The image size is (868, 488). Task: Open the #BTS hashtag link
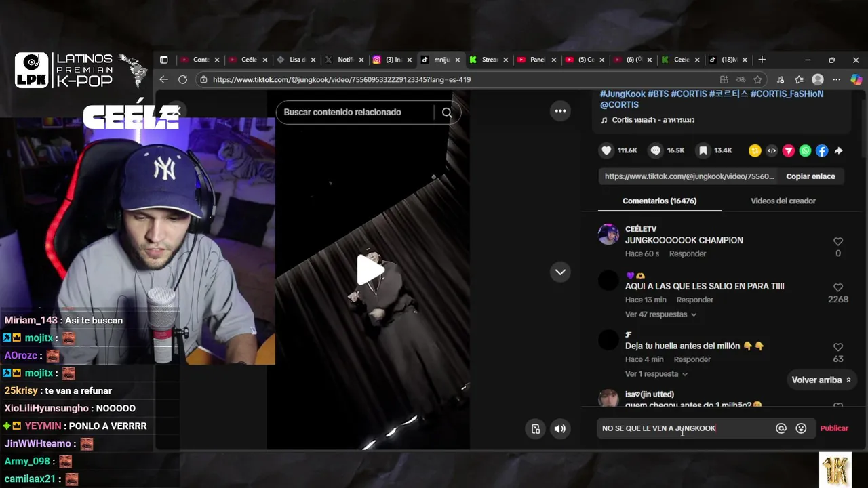[x=658, y=94]
